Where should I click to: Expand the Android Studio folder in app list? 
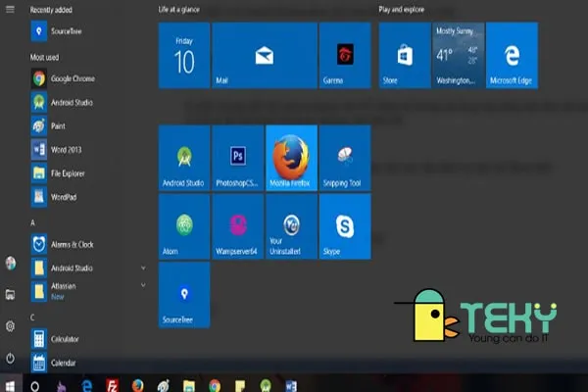143,268
